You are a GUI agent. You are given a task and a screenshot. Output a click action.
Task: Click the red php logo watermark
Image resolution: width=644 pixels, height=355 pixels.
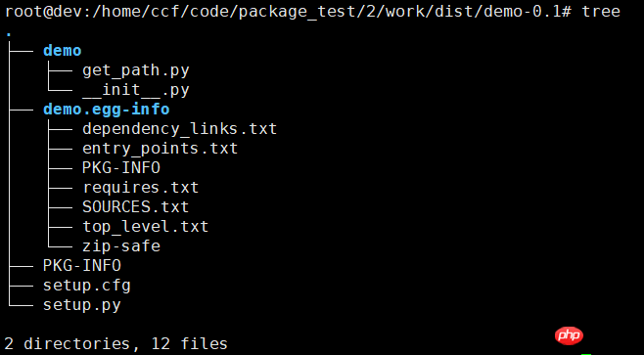[x=569, y=335]
